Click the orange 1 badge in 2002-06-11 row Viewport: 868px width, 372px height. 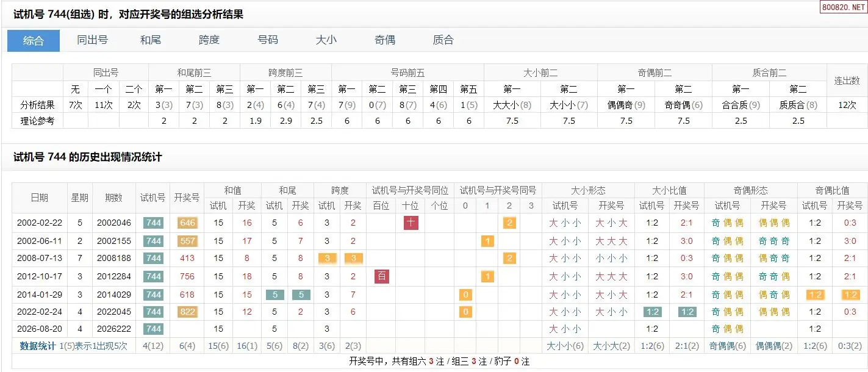pos(487,241)
